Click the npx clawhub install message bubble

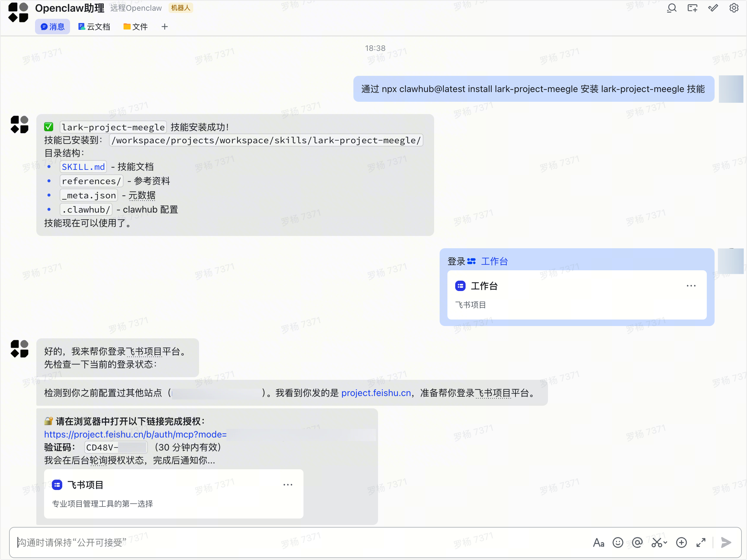point(534,89)
